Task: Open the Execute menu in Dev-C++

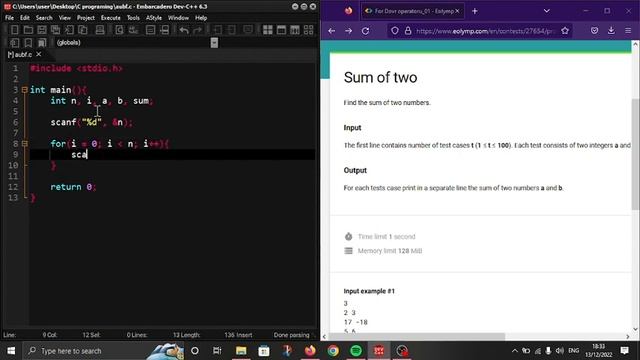Action: point(111,18)
